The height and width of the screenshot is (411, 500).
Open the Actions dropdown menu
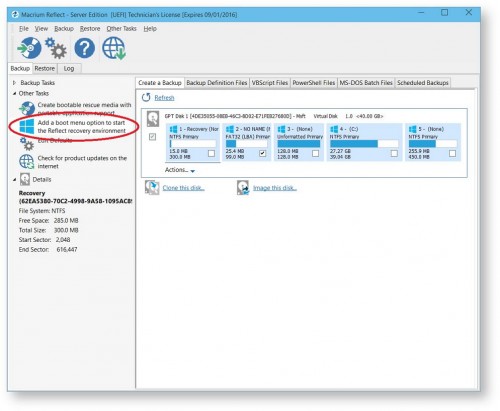pyautogui.click(x=180, y=170)
